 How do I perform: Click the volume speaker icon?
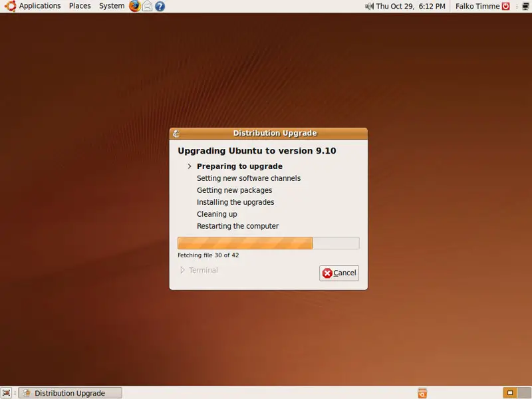pos(369,6)
